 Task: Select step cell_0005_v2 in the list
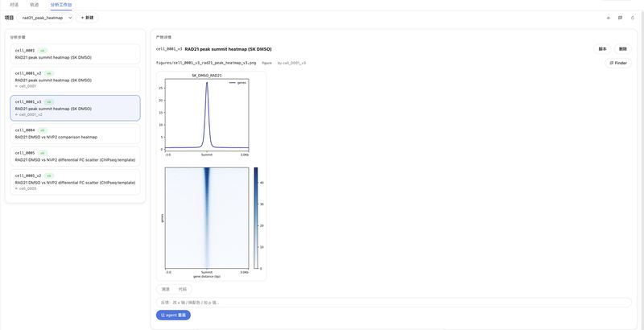tap(75, 182)
